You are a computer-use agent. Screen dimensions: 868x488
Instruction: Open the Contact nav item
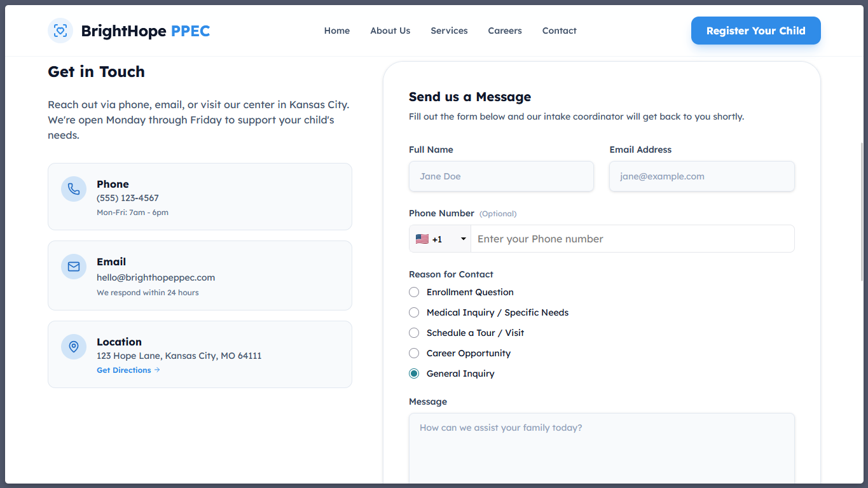560,31
